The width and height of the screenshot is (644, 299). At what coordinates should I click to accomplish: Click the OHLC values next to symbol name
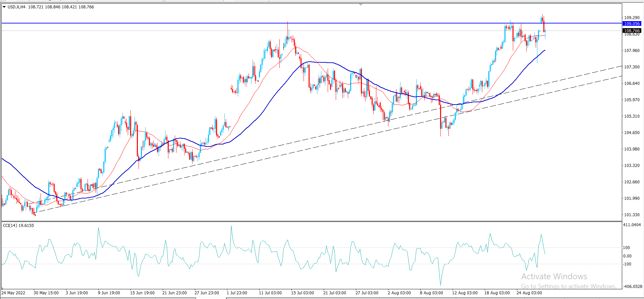point(61,7)
